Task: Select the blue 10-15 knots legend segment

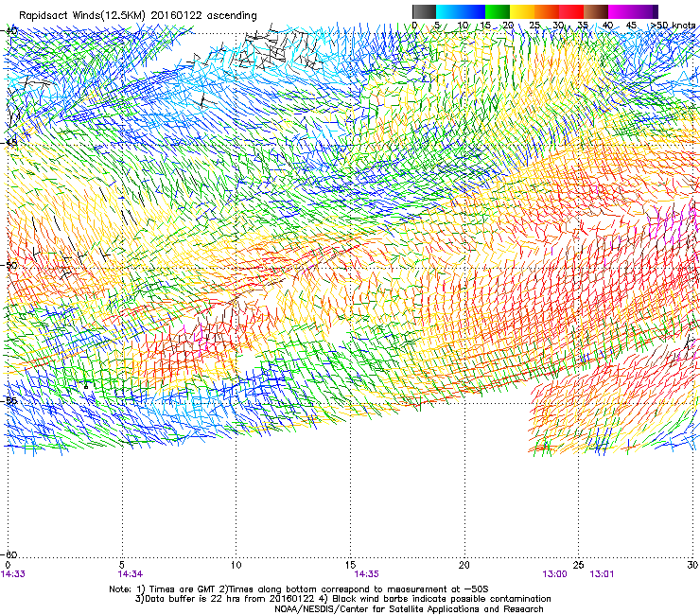Action: 473,11
